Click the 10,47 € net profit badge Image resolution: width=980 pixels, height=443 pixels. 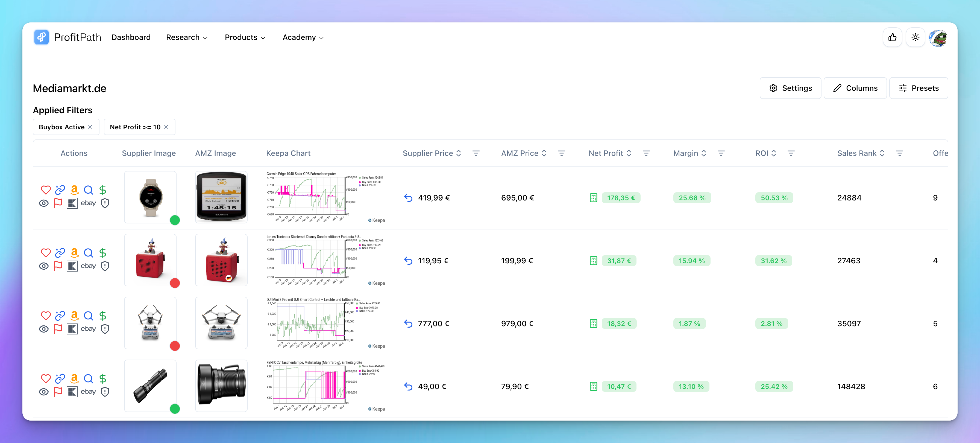coord(619,387)
